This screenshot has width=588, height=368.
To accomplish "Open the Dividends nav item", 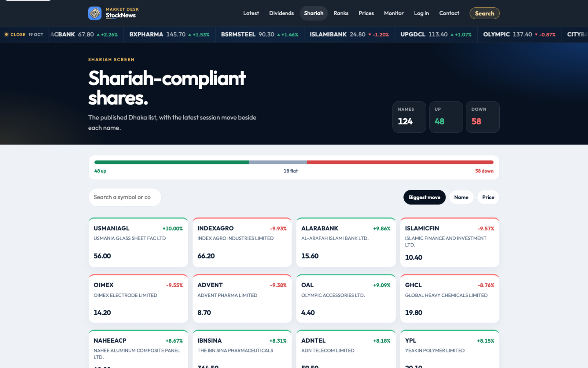I will pos(281,13).
